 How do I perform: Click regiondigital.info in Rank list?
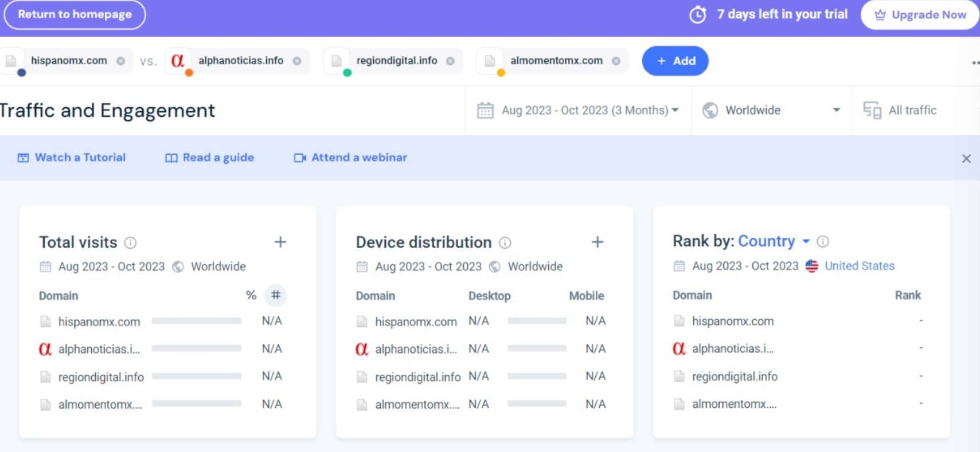click(735, 377)
